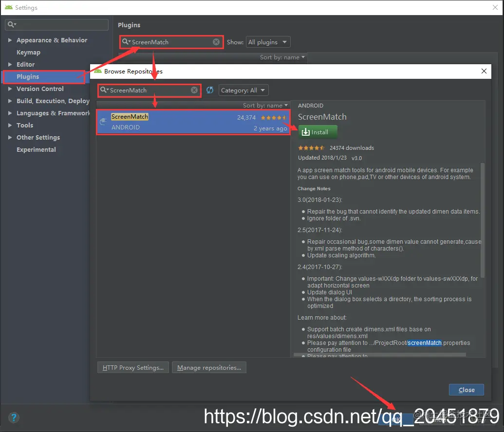Open Sort by: name in Plugins panel
The width and height of the screenshot is (504, 432).
282,57
